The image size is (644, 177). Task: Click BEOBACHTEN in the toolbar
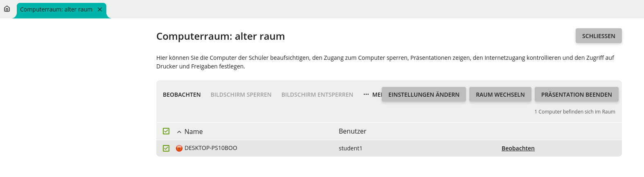(182, 95)
